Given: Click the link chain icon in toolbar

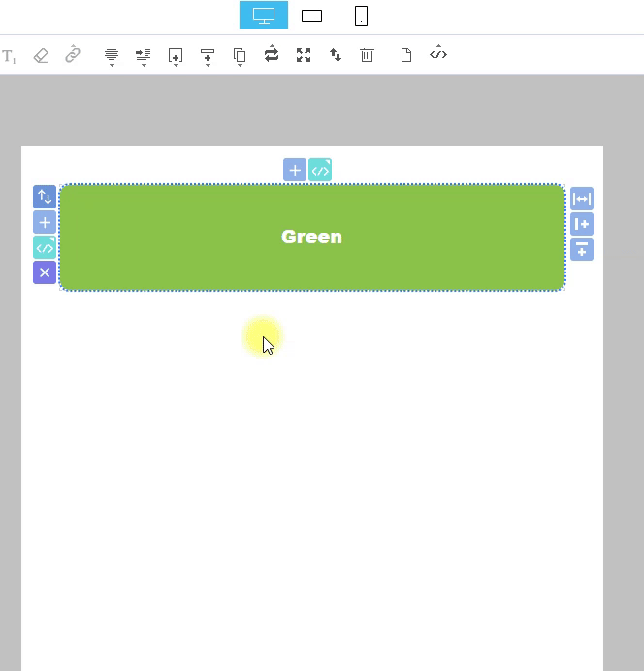Looking at the screenshot, I should pyautogui.click(x=73, y=55).
